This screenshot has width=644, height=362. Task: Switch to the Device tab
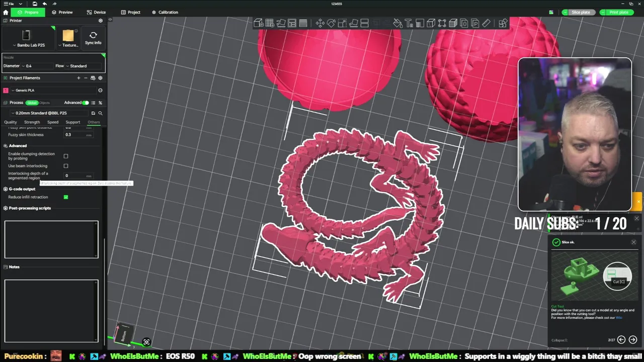coord(97,12)
